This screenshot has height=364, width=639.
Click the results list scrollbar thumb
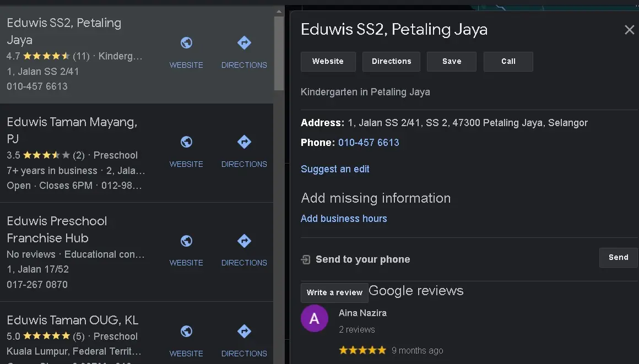click(x=279, y=53)
